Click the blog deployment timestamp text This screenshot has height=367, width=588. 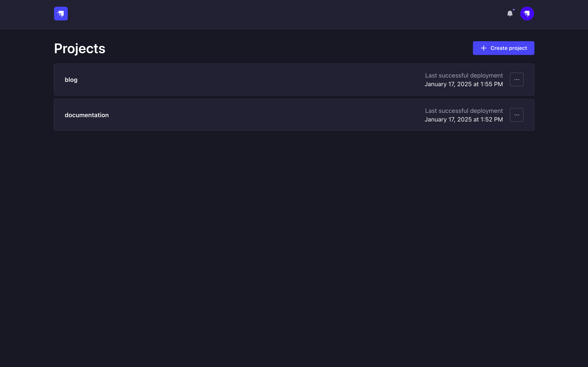pos(463,84)
